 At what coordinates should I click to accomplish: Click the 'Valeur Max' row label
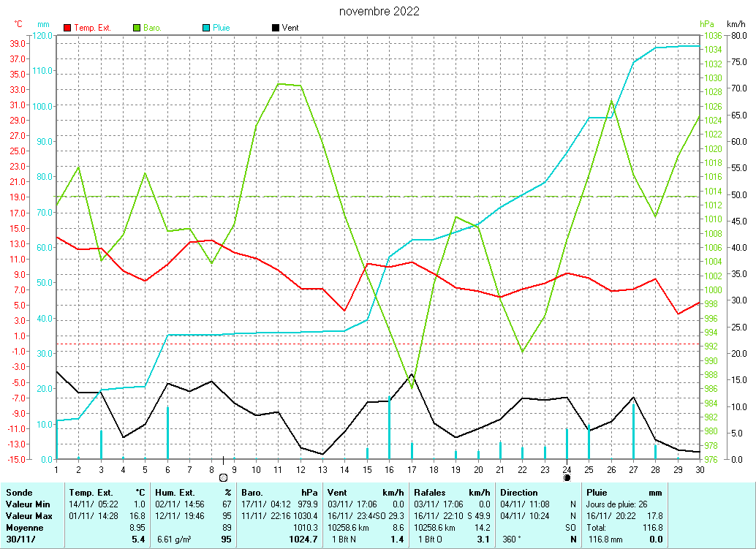29,516
